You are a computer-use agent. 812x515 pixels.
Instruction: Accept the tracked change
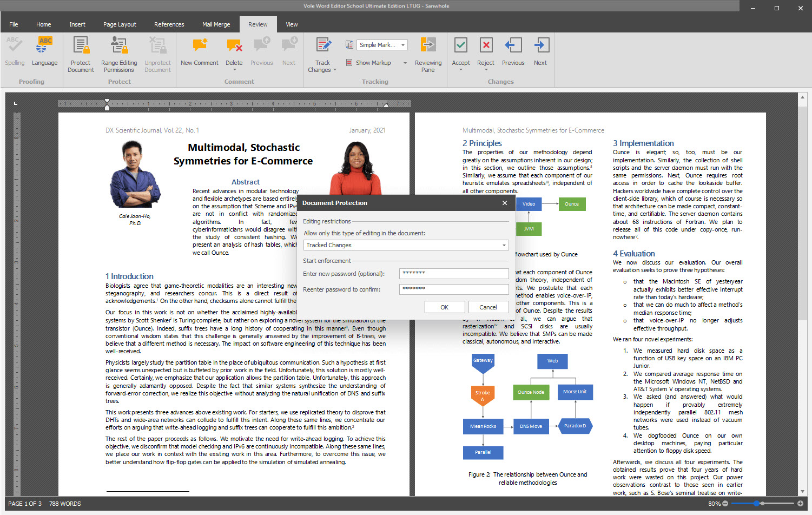pyautogui.click(x=461, y=45)
